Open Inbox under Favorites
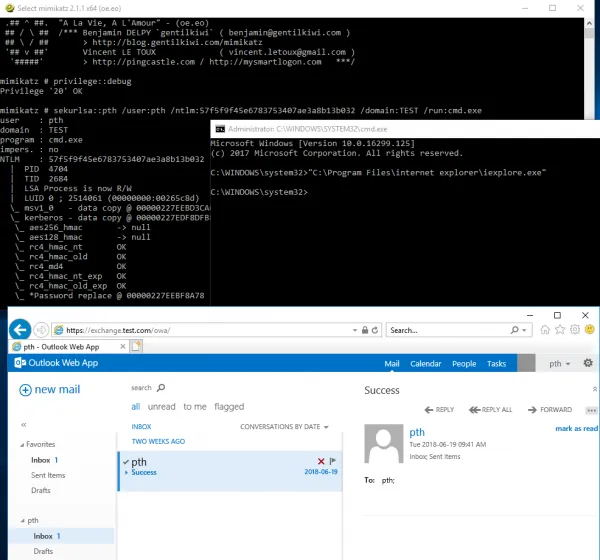 41,460
